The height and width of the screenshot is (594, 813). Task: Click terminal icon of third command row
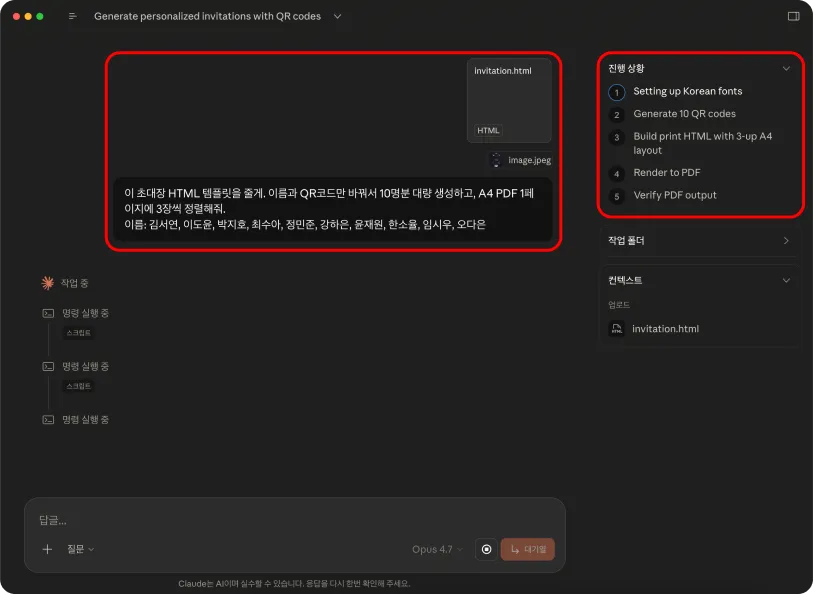[48, 420]
